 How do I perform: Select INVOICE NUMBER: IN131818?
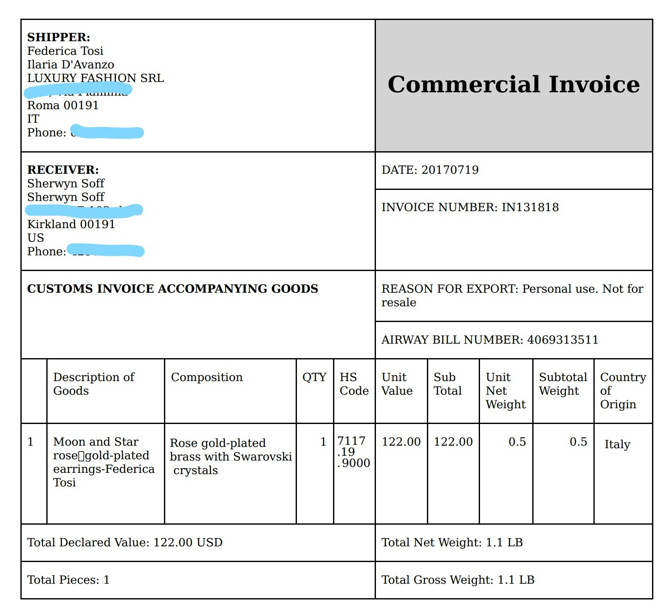470,207
